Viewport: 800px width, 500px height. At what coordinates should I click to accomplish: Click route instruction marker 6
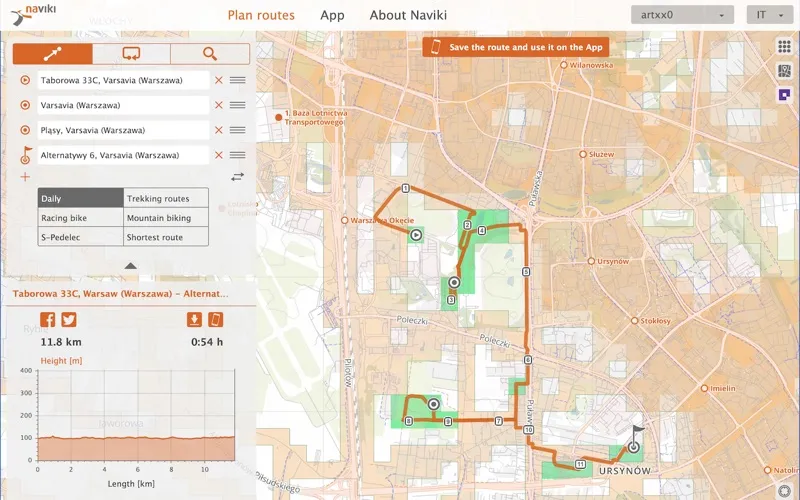coord(528,360)
